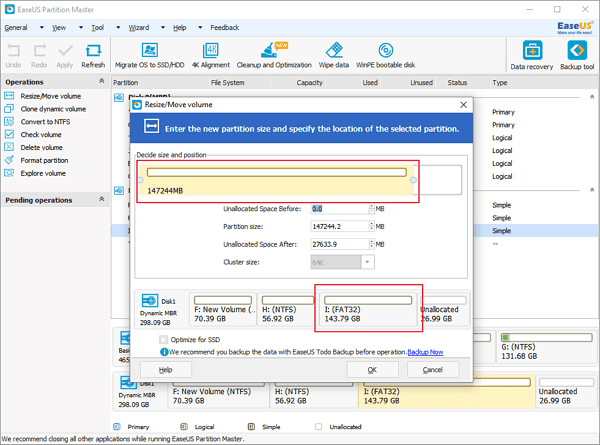Click the Partition size spinner arrows

[372, 227]
